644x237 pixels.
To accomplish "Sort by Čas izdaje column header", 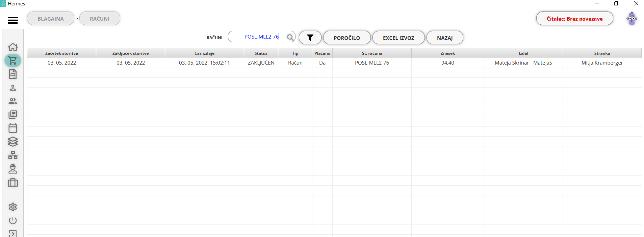I will point(204,53).
